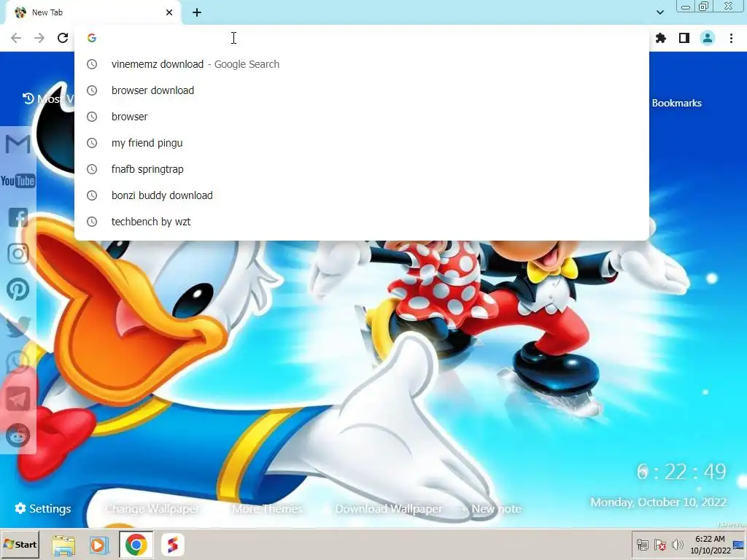The width and height of the screenshot is (747, 560).
Task: Open the volume speaker tray icon
Action: coord(677,545)
